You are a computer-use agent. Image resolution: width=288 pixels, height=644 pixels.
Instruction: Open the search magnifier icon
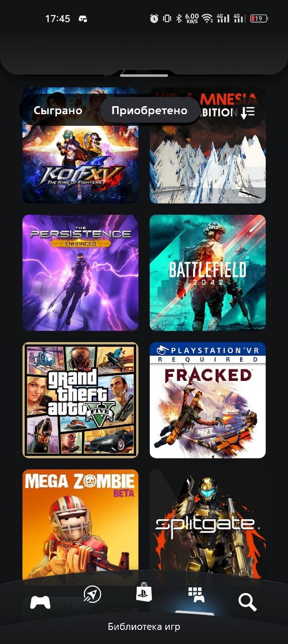point(247,602)
